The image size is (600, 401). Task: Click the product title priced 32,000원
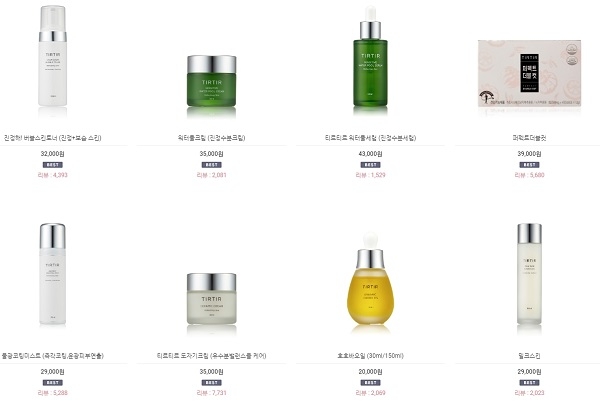click(52, 138)
